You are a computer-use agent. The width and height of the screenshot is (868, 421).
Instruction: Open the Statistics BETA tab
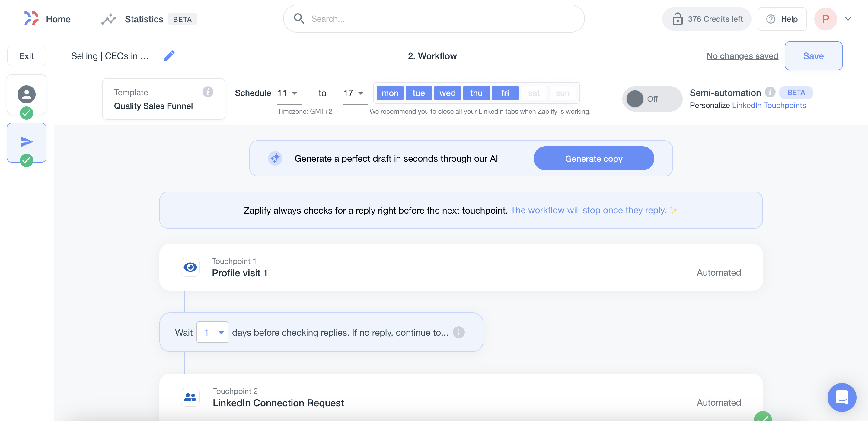(146, 19)
